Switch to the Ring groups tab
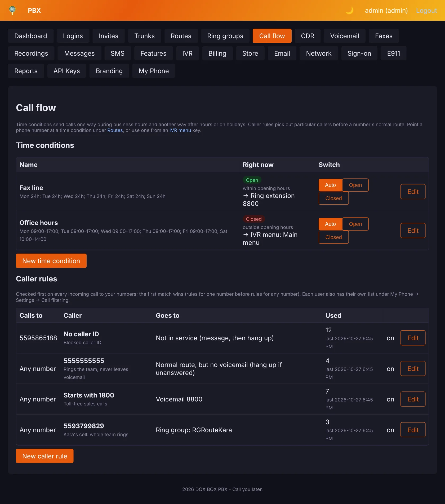The height and width of the screenshot is (504, 445). point(225,36)
